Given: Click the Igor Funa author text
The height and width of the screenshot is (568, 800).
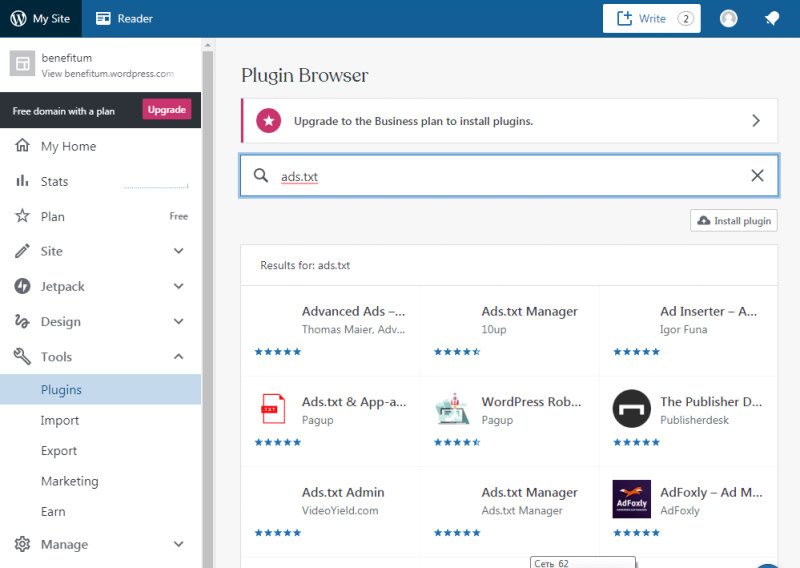Looking at the screenshot, I should pos(684,330).
